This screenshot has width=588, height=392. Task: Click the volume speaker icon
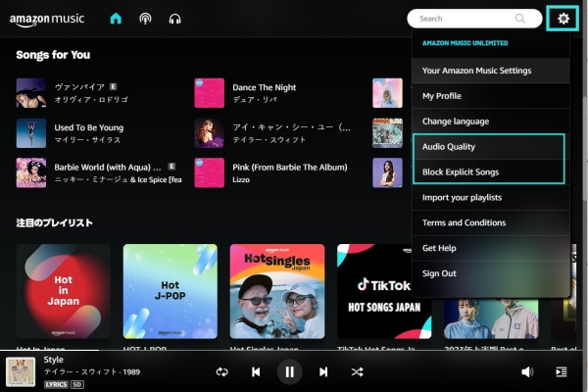click(527, 371)
